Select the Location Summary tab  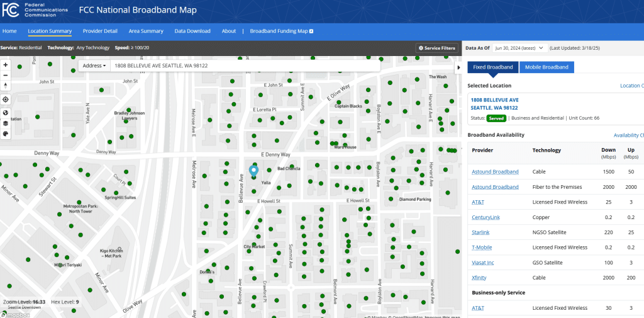tap(50, 31)
